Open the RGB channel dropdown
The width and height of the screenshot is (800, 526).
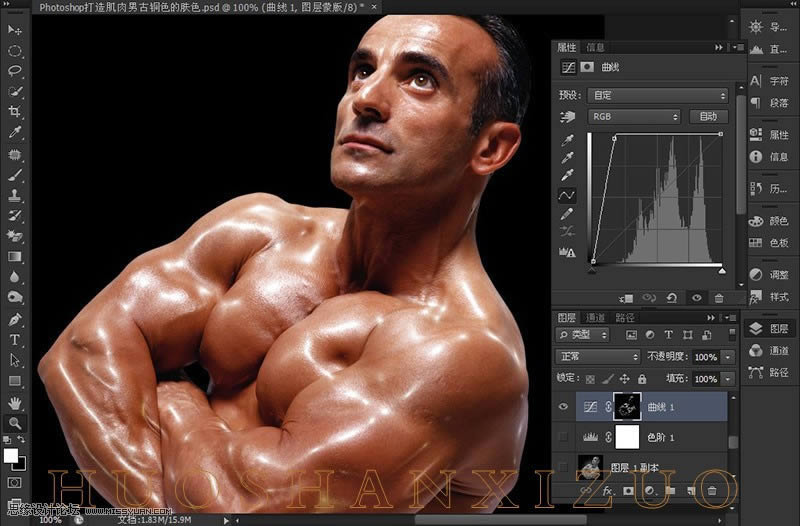click(x=633, y=117)
